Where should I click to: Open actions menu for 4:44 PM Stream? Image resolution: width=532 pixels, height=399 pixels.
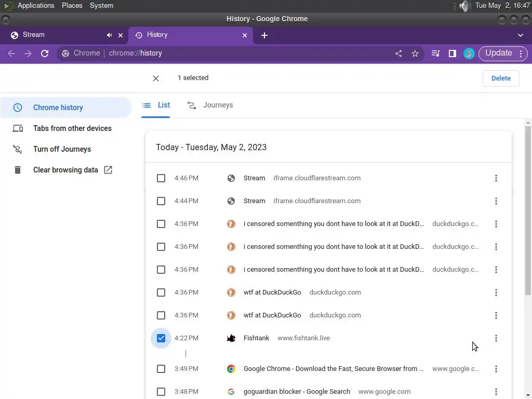(496, 201)
